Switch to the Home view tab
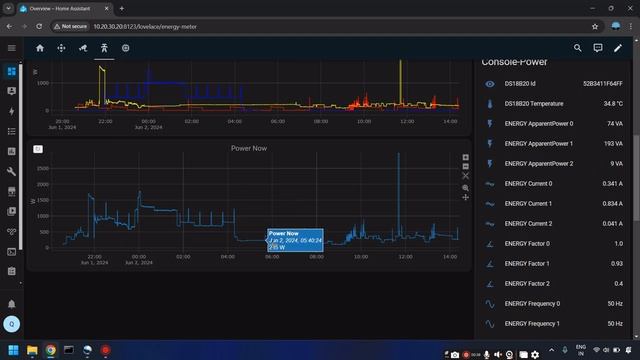The image size is (640, 360). [x=40, y=48]
